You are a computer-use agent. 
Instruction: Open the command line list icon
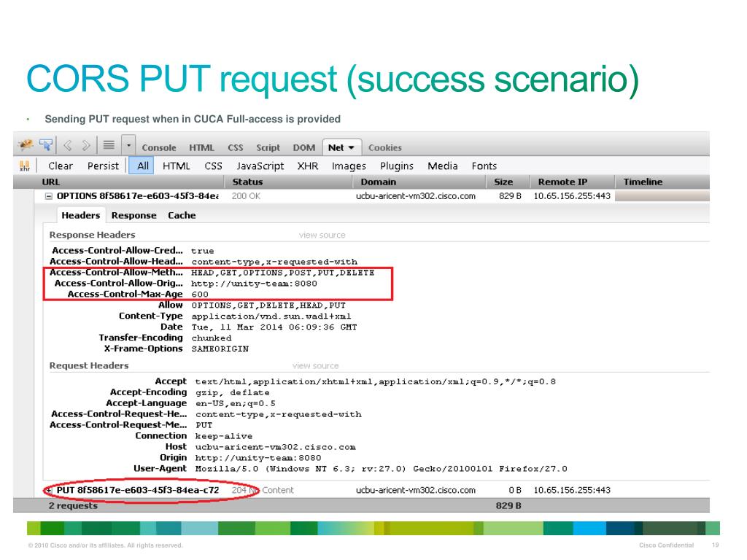point(109,145)
